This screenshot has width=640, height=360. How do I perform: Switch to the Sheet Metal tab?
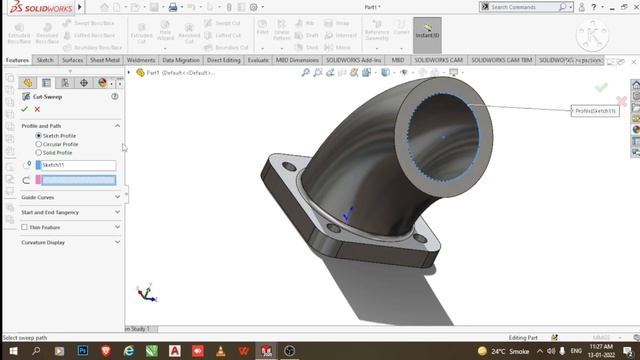click(104, 60)
